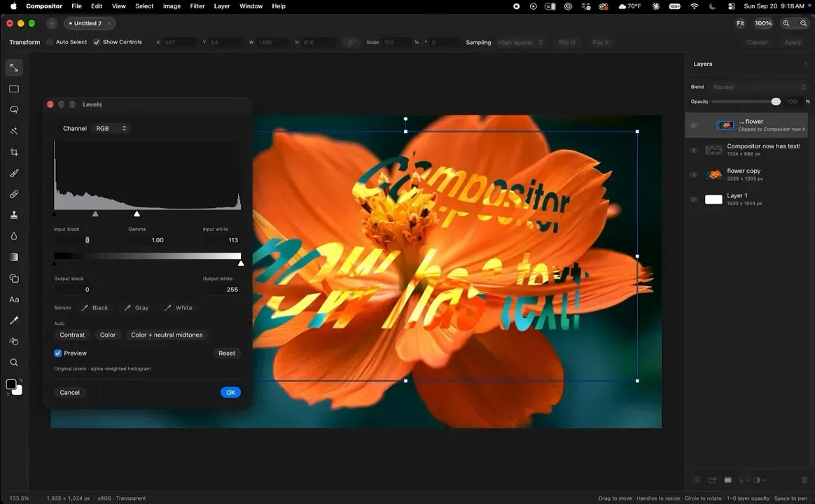The image size is (815, 504).
Task: Open the Layer menu
Action: tap(222, 6)
